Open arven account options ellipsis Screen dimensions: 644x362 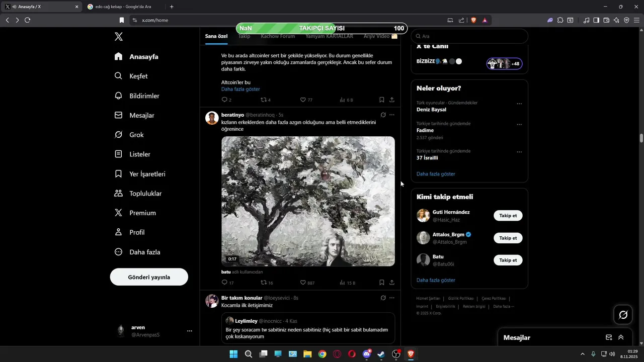(x=190, y=331)
